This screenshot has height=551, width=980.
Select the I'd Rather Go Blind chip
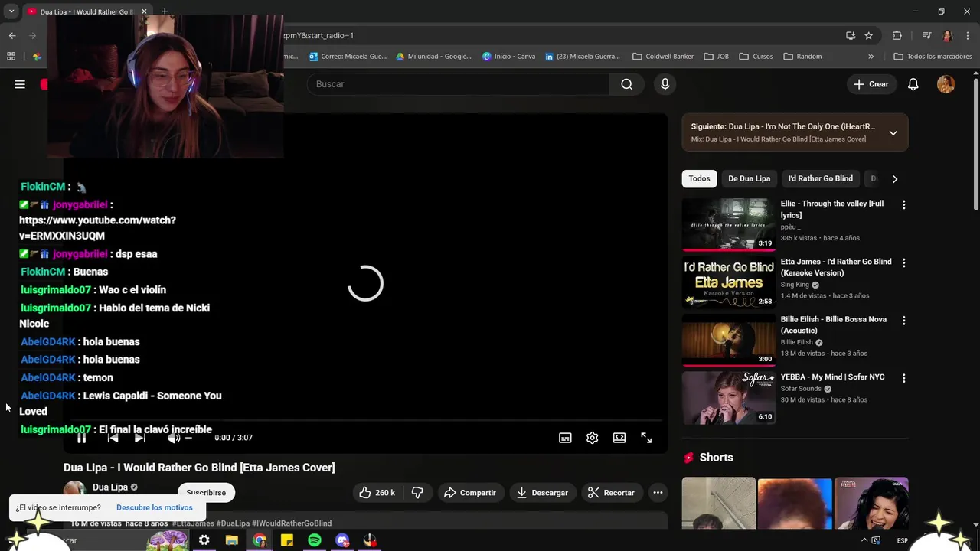820,178
